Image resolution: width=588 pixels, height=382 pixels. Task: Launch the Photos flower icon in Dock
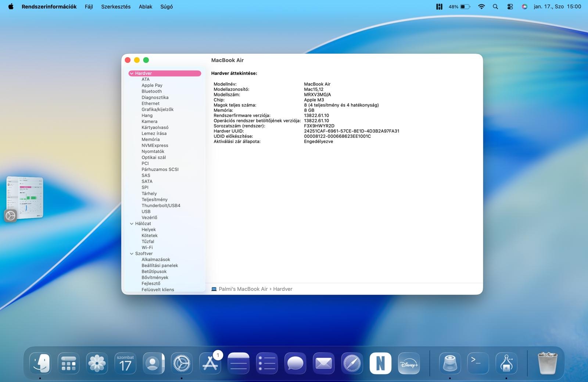pos(97,363)
